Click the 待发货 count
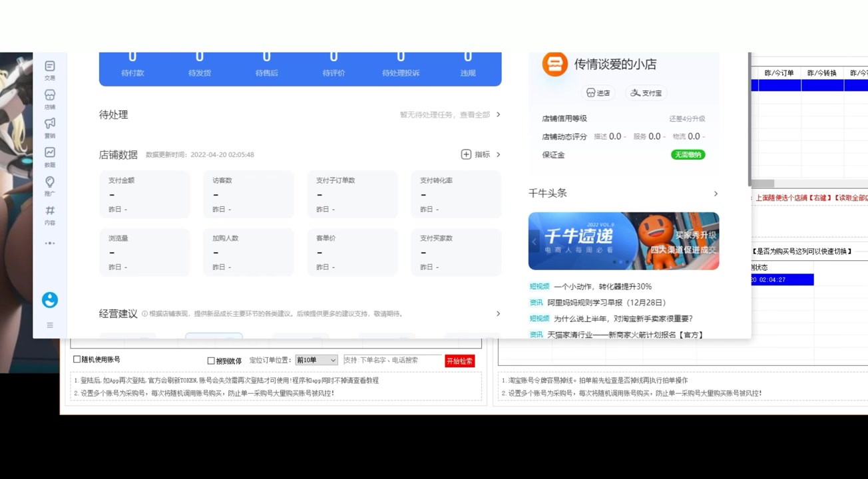The height and width of the screenshot is (479, 868). pyautogui.click(x=200, y=57)
